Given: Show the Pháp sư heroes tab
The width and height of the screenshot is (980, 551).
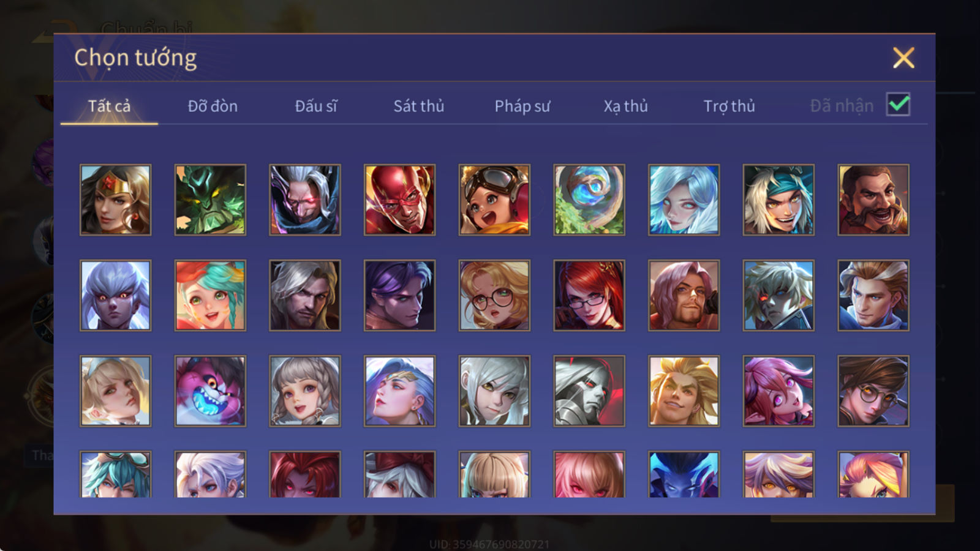Looking at the screenshot, I should [522, 106].
